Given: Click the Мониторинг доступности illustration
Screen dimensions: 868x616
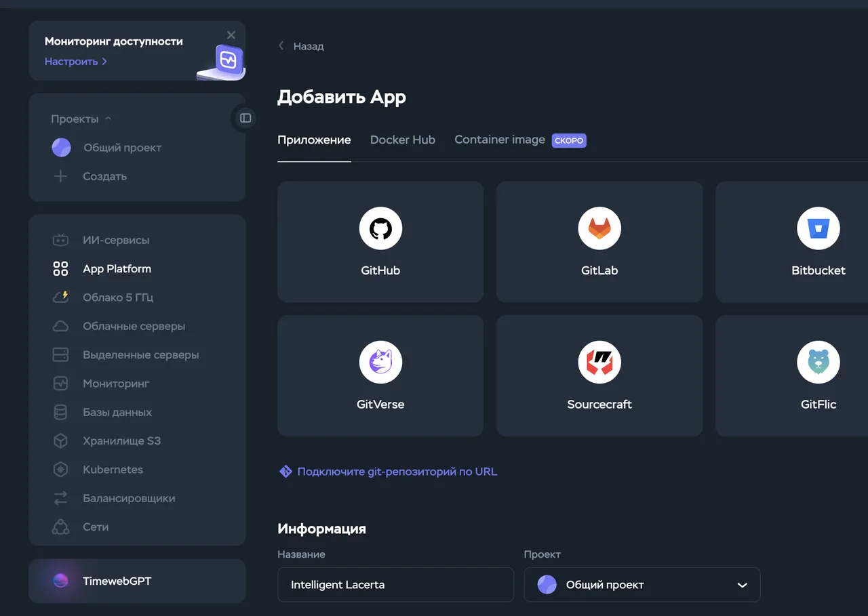Looking at the screenshot, I should pos(222,62).
